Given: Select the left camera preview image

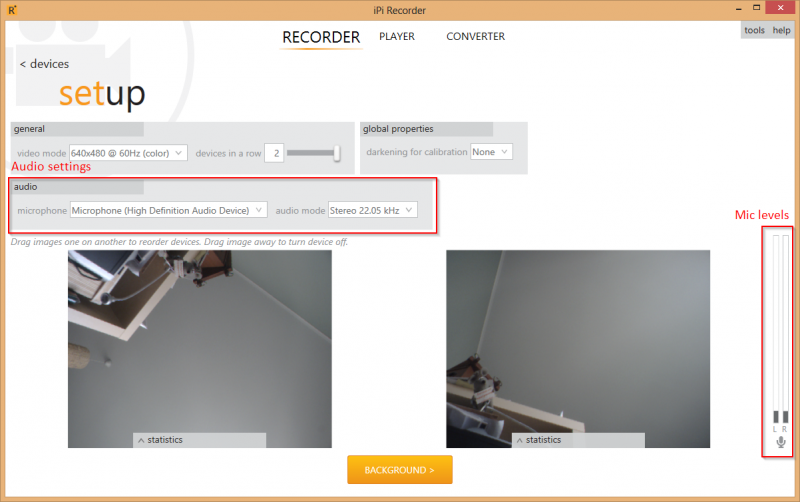Looking at the screenshot, I should coord(199,348).
